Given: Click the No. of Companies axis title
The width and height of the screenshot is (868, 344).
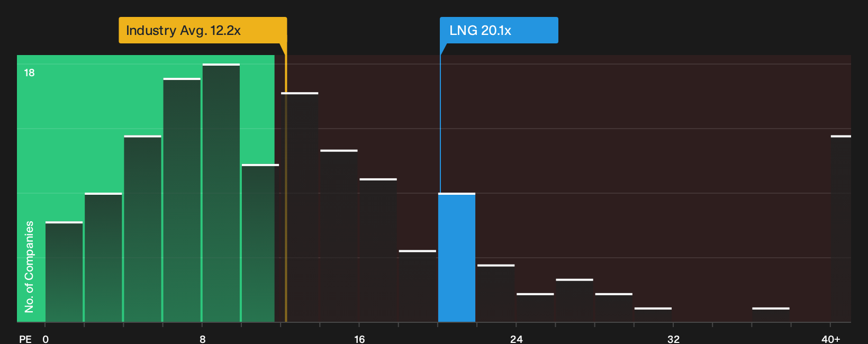Looking at the screenshot, I should (x=29, y=267).
